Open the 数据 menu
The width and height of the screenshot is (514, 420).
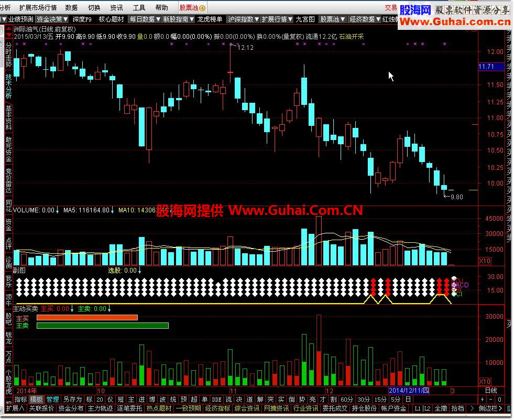pyautogui.click(x=71, y=7)
